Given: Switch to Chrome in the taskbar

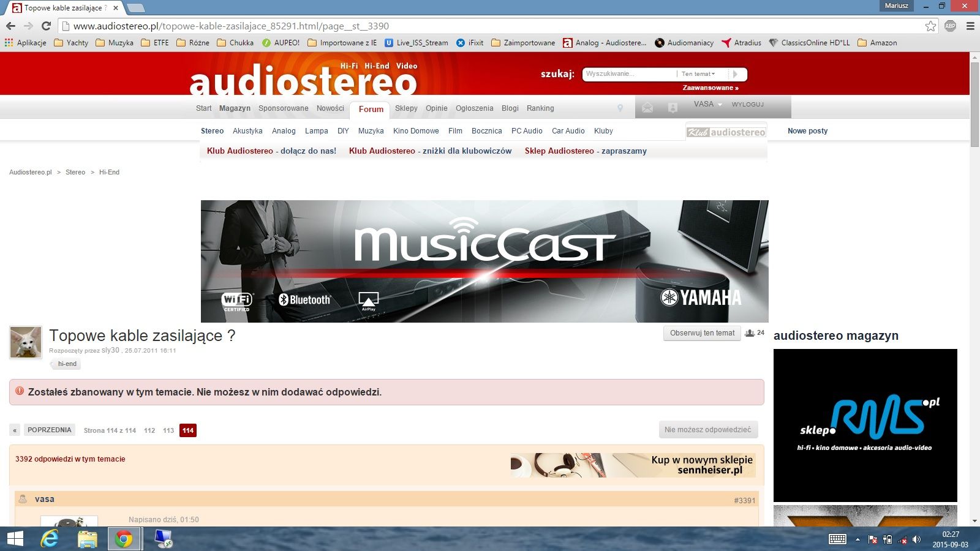Looking at the screenshot, I should [124, 539].
